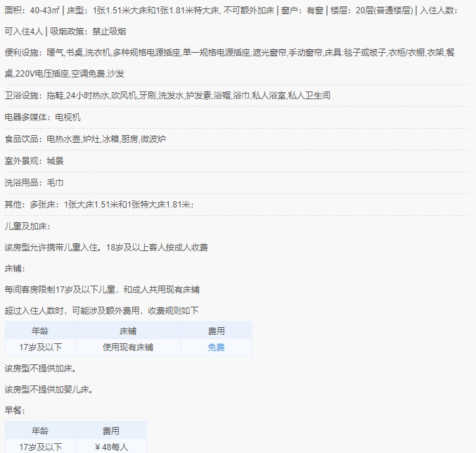
Task: Click the 吸烟政策：禁止吸烟 text
Action: 88,32
